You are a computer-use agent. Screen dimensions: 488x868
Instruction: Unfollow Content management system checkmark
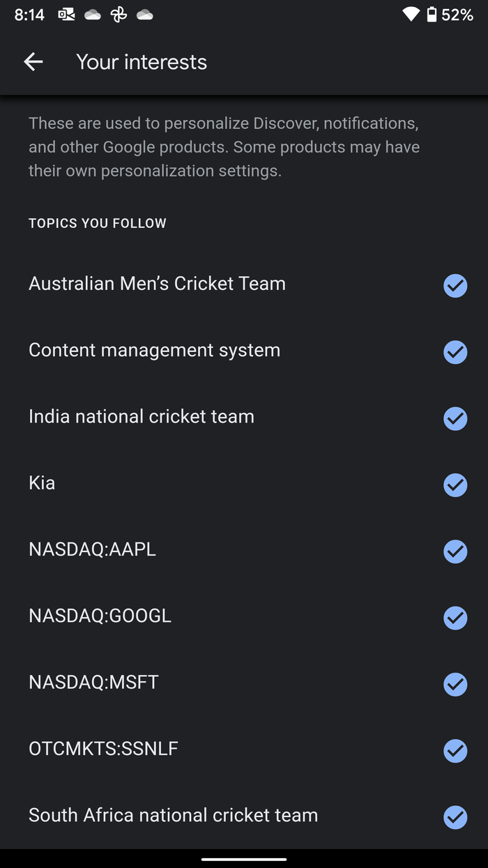point(455,352)
